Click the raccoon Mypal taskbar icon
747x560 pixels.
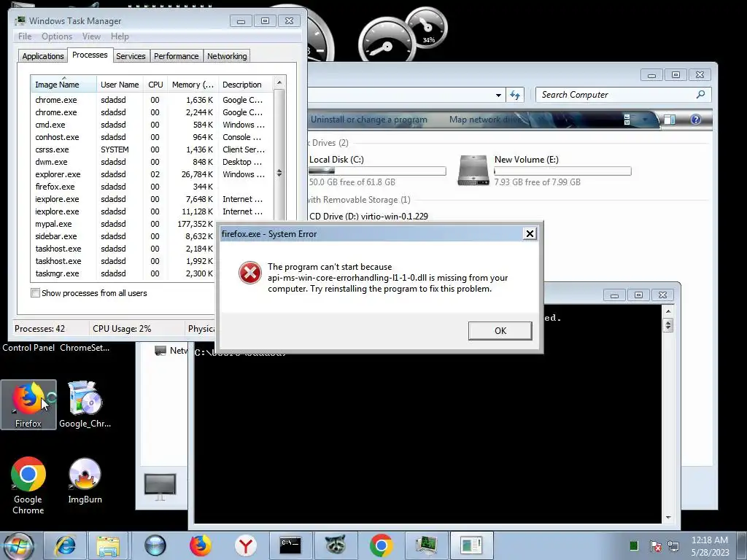(336, 545)
